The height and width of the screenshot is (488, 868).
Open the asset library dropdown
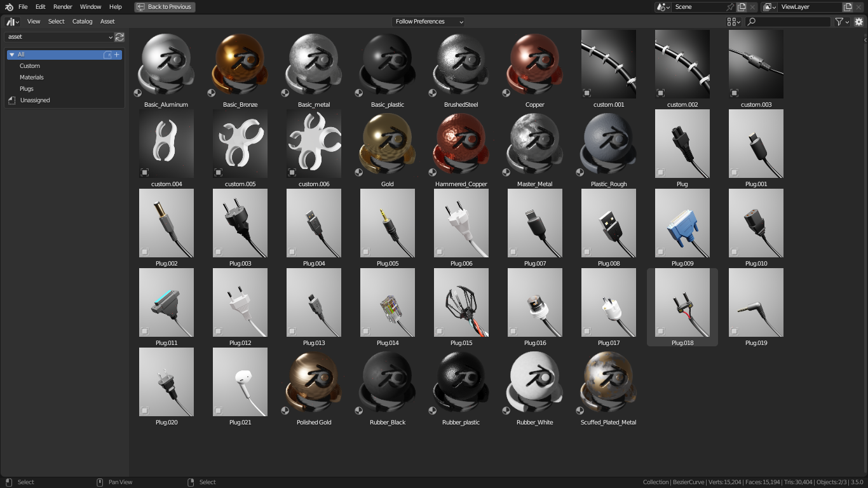click(x=59, y=37)
